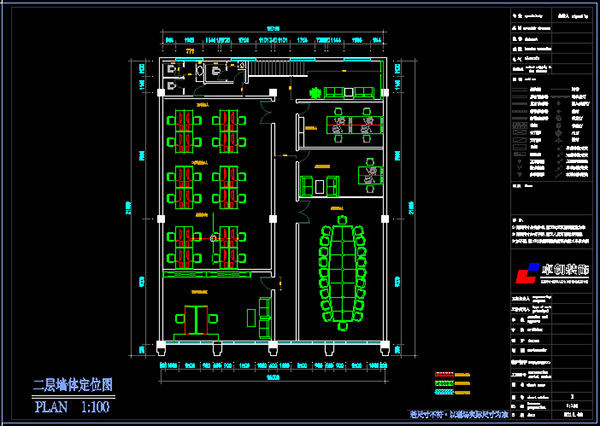Click the drawing title text 二层墙体定位图
The height and width of the screenshot is (426, 600).
click(71, 385)
